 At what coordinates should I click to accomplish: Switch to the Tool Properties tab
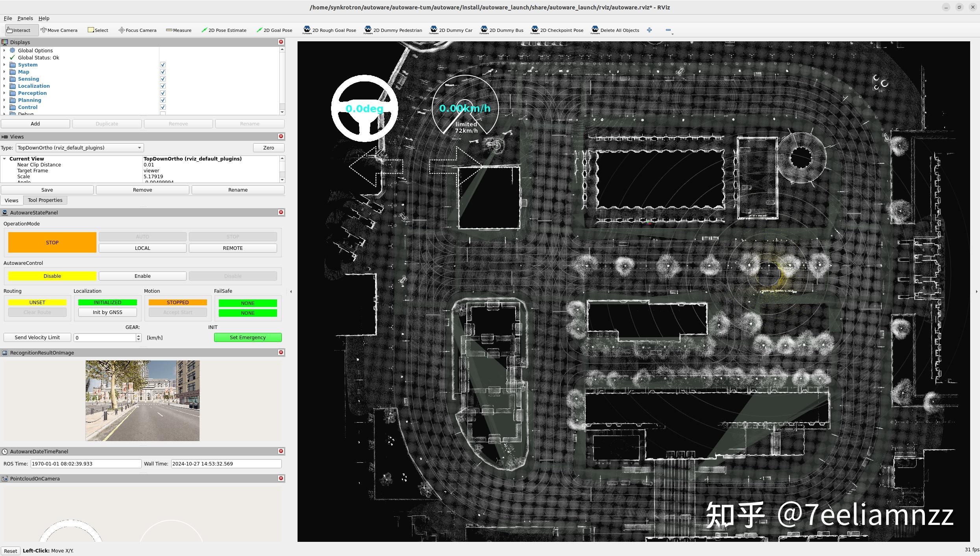tap(45, 200)
